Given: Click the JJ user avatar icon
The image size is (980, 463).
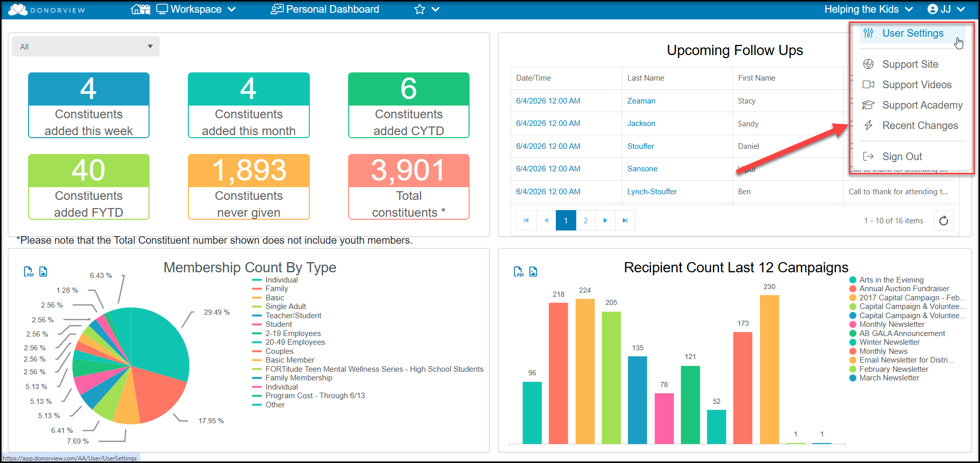Looking at the screenshot, I should pos(933,9).
